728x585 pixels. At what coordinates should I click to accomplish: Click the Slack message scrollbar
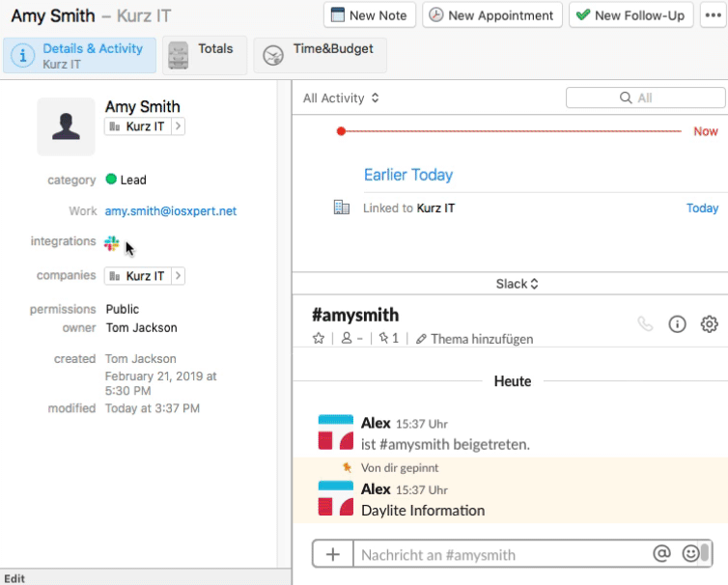(x=705, y=553)
